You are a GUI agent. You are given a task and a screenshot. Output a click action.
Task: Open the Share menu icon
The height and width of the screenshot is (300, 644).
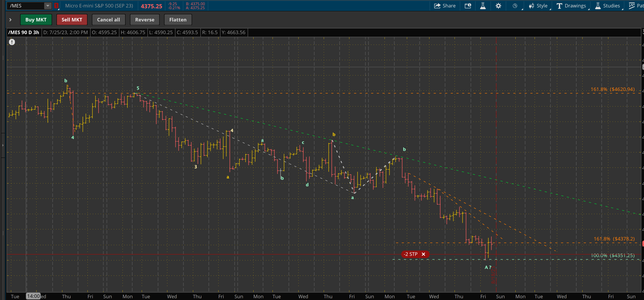(x=445, y=6)
